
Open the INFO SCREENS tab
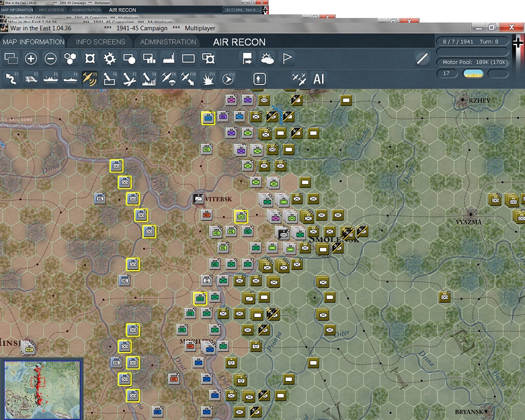click(100, 42)
